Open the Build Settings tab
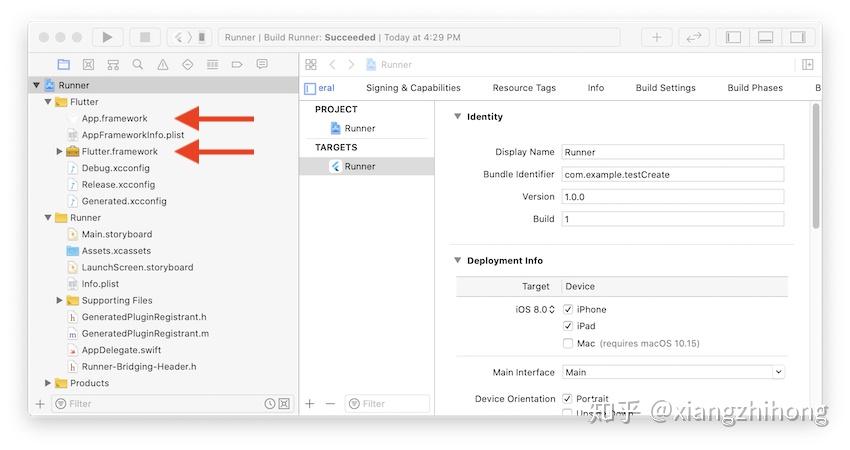 (665, 88)
